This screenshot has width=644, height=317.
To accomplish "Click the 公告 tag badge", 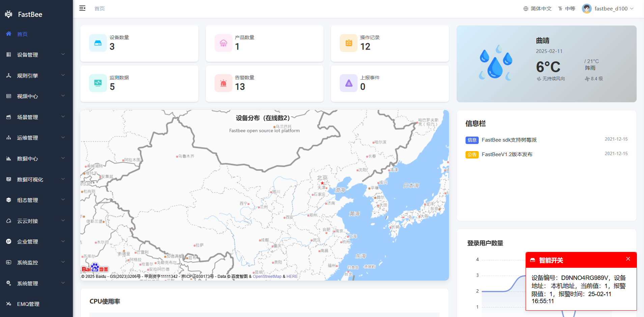I will [472, 155].
